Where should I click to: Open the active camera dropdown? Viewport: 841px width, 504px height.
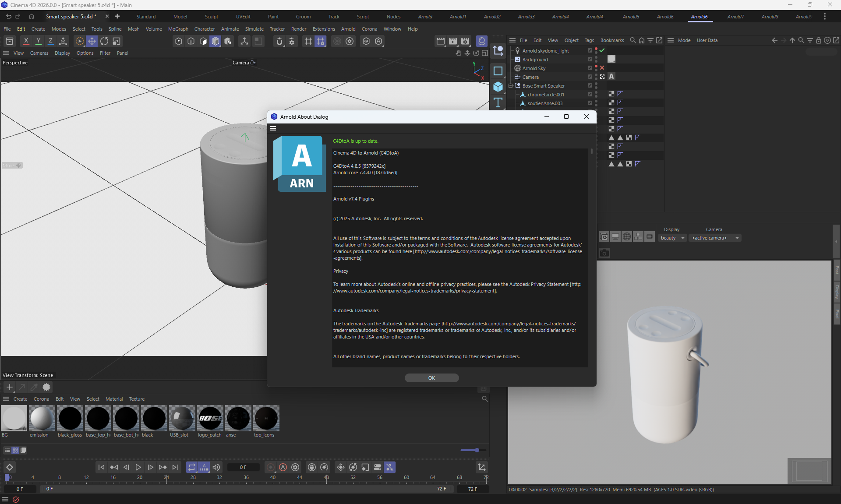[715, 238]
